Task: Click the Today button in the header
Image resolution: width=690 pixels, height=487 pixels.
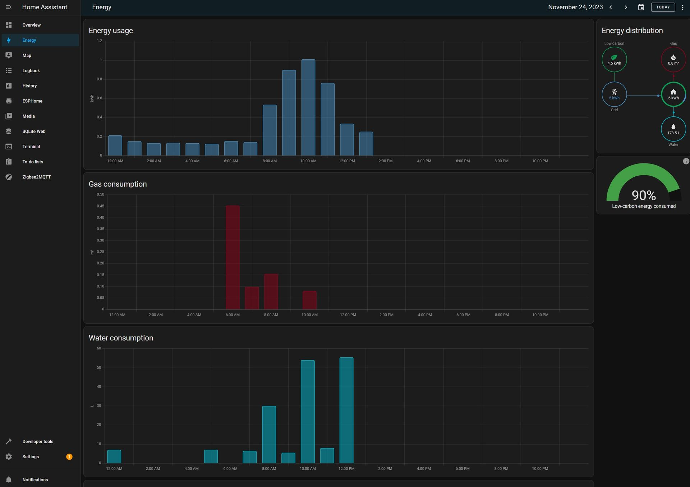Action: (x=663, y=7)
